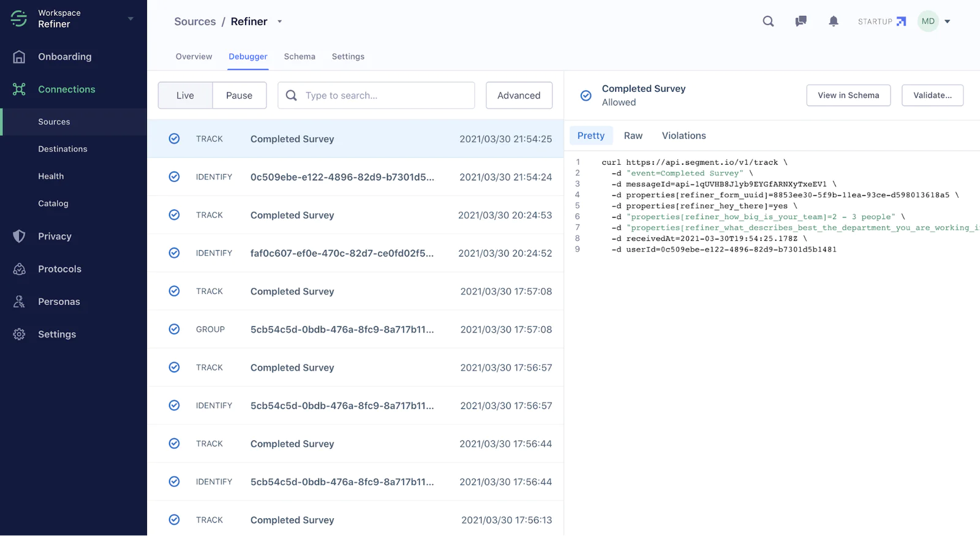Viewport: 980px width, 536px height.
Task: Click View in Schema button
Action: 848,96
